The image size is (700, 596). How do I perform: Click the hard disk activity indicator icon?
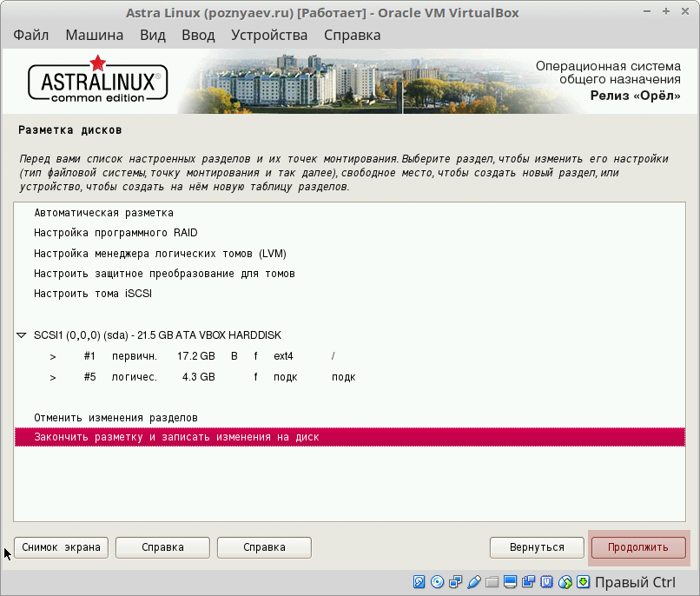[419, 582]
